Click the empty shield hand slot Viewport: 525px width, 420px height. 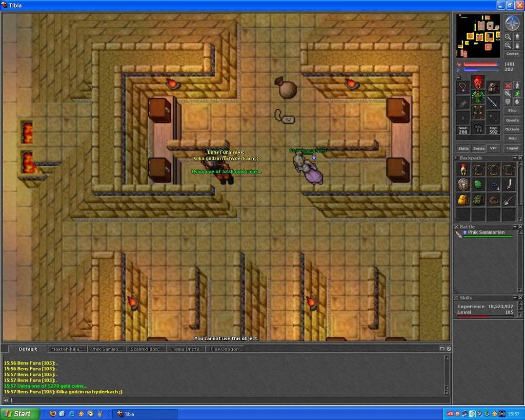pyautogui.click(x=463, y=103)
